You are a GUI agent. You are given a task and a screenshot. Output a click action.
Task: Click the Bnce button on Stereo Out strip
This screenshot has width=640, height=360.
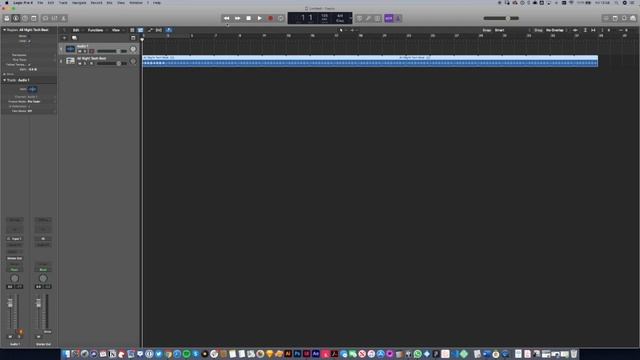[47, 332]
